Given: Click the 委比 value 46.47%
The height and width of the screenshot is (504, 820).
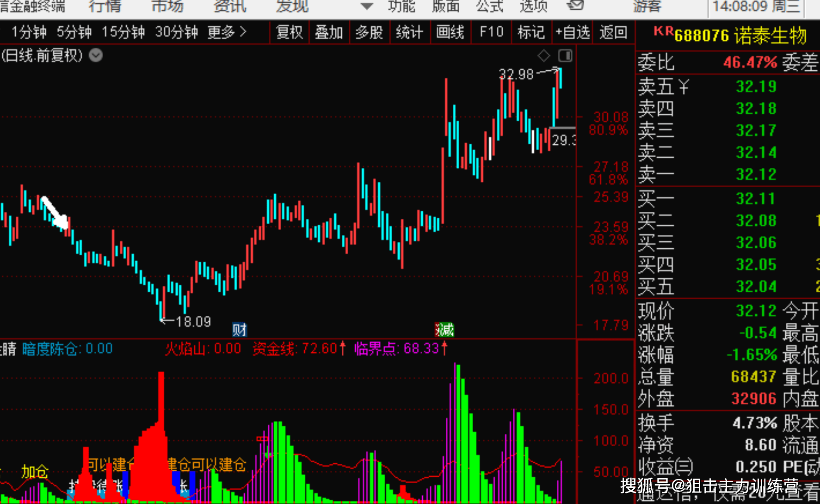Looking at the screenshot, I should coord(750,62).
